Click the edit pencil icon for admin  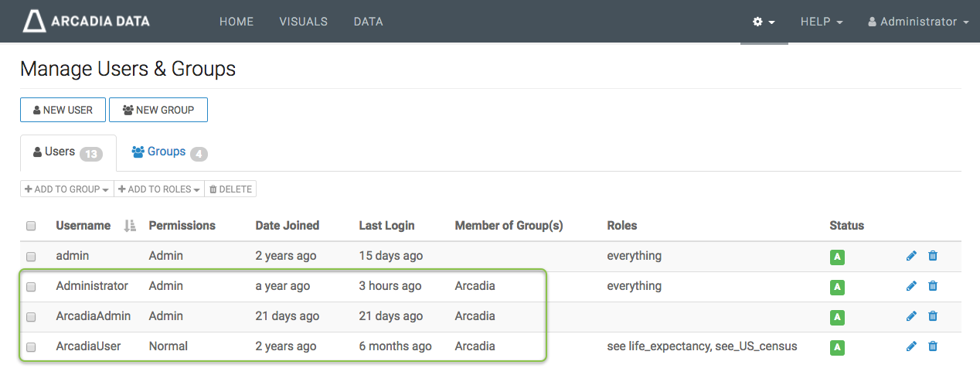[x=911, y=256]
